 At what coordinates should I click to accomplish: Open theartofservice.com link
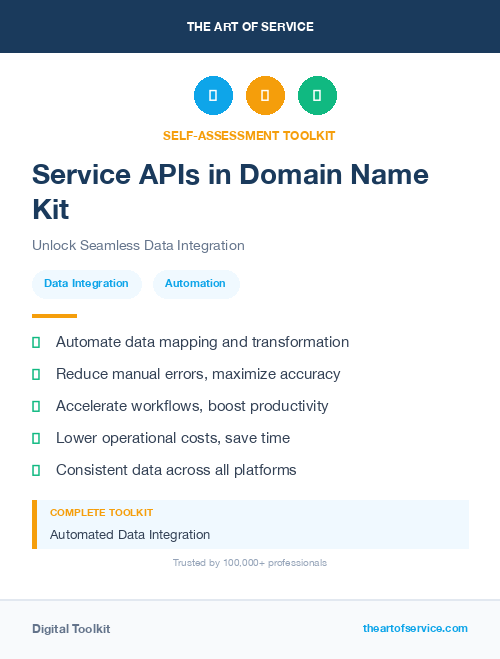click(415, 628)
